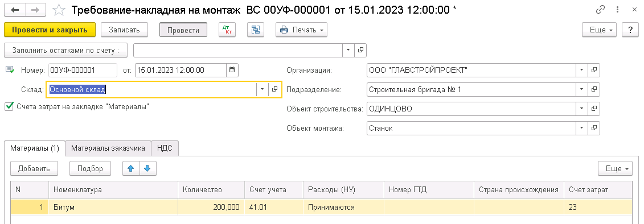The height and width of the screenshot is (224, 644).
Task: Click Объект монтажа field Станок
Action: (471, 128)
